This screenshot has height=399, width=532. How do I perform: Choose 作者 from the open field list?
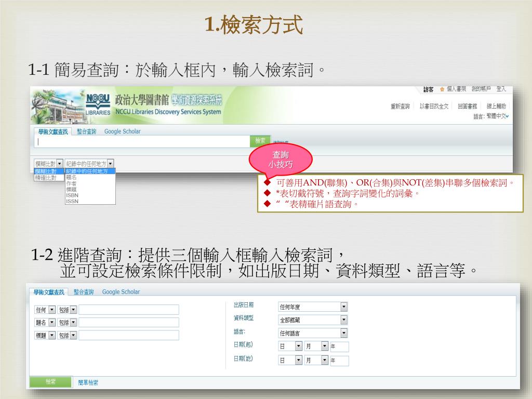pyautogui.click(x=71, y=183)
